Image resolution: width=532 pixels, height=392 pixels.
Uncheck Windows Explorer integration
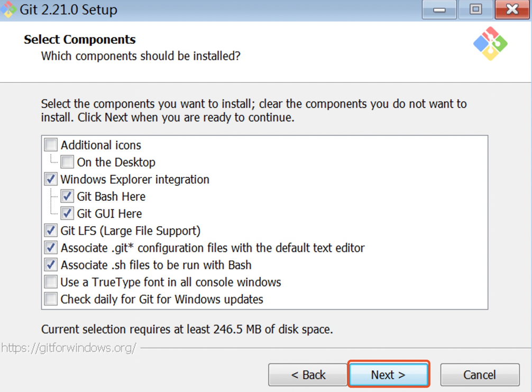click(x=51, y=179)
